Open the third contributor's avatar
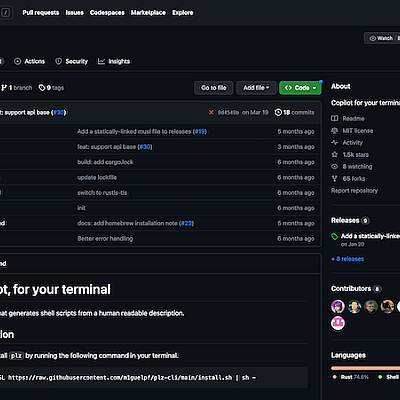This screenshot has width=400, height=400. tap(371, 306)
